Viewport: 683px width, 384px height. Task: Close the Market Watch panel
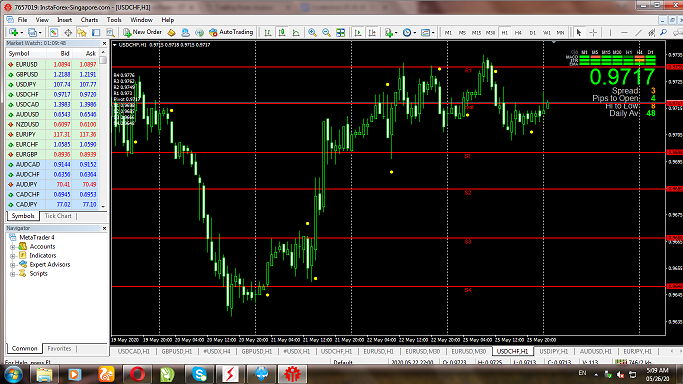coord(104,44)
